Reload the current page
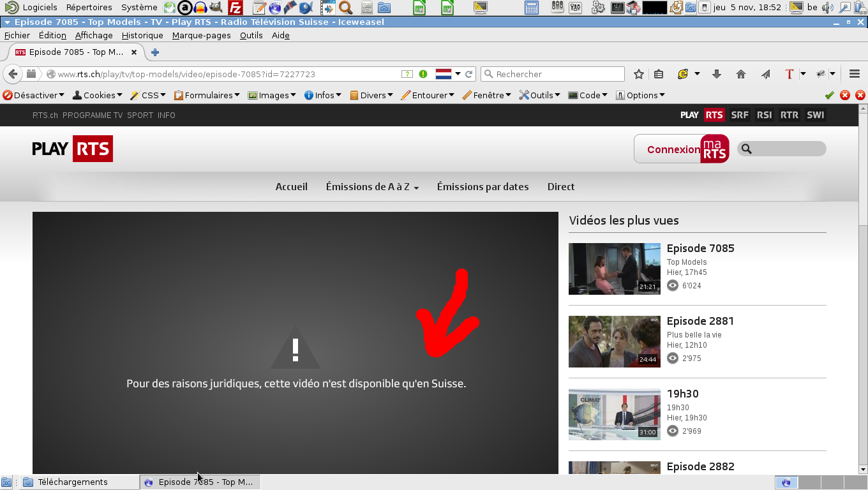The height and width of the screenshot is (490, 868). tap(469, 74)
